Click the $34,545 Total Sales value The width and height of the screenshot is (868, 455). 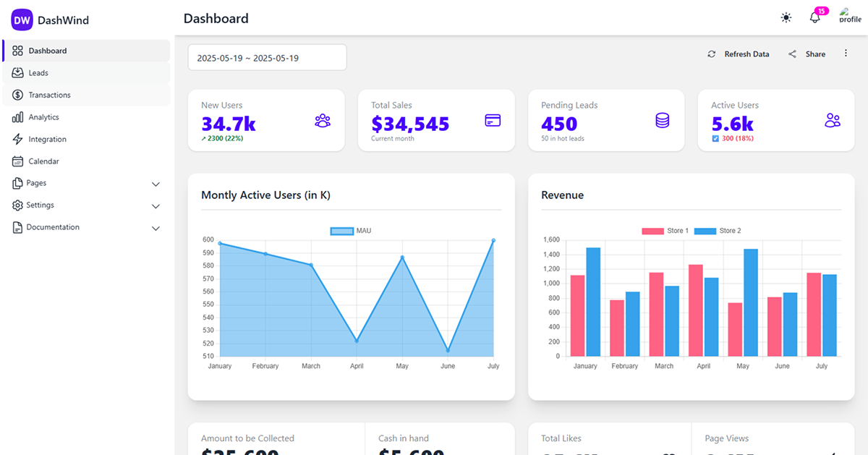(410, 124)
